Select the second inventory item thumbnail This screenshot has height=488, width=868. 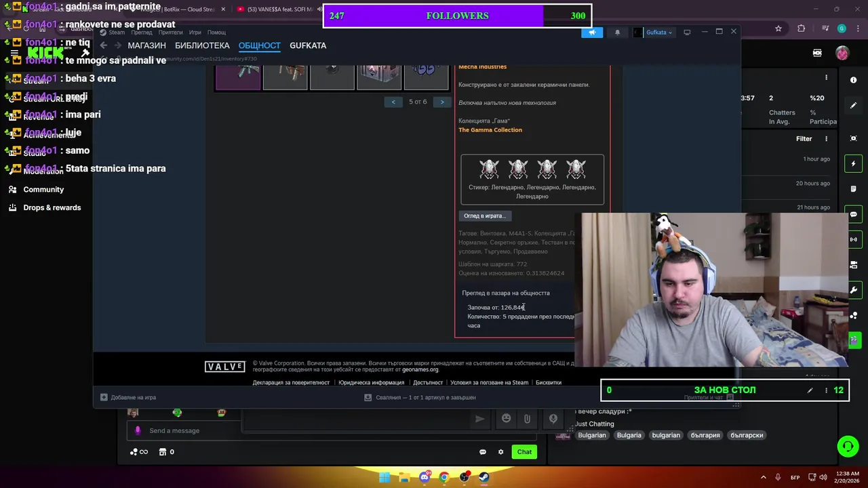285,77
